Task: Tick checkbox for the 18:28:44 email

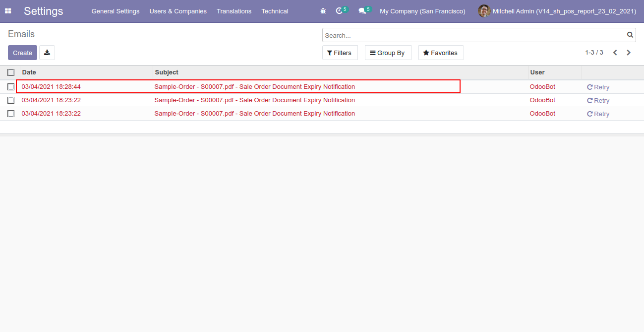Action: pos(11,87)
